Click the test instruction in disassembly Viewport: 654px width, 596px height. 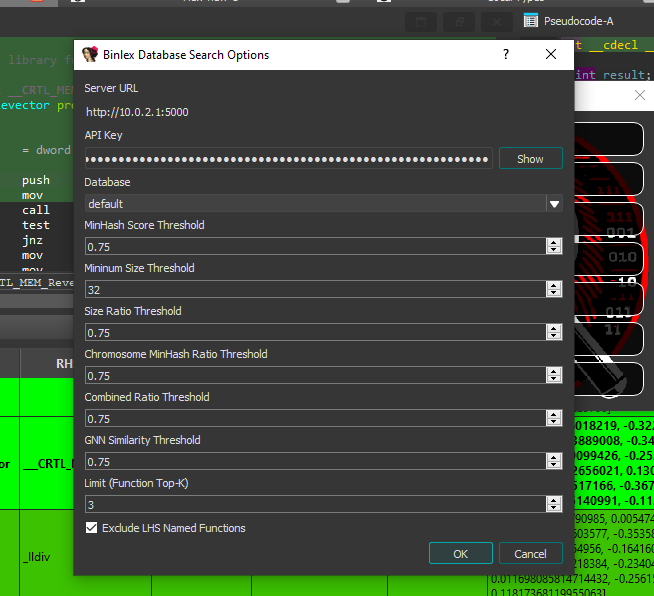36,225
